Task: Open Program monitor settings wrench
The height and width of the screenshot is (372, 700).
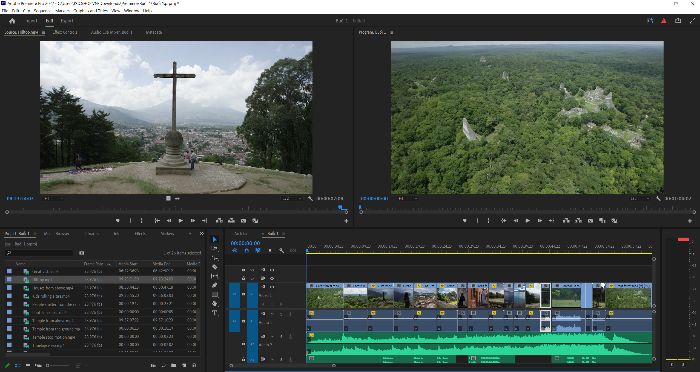Action: (658, 199)
